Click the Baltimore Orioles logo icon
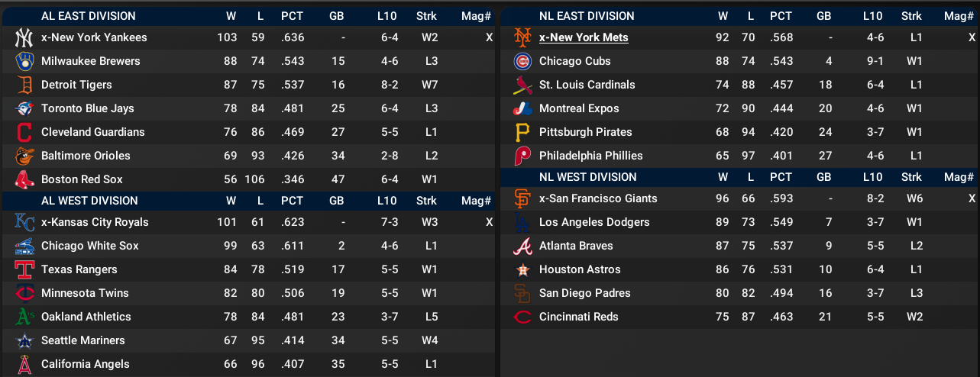The height and width of the screenshot is (377, 980). 24,156
